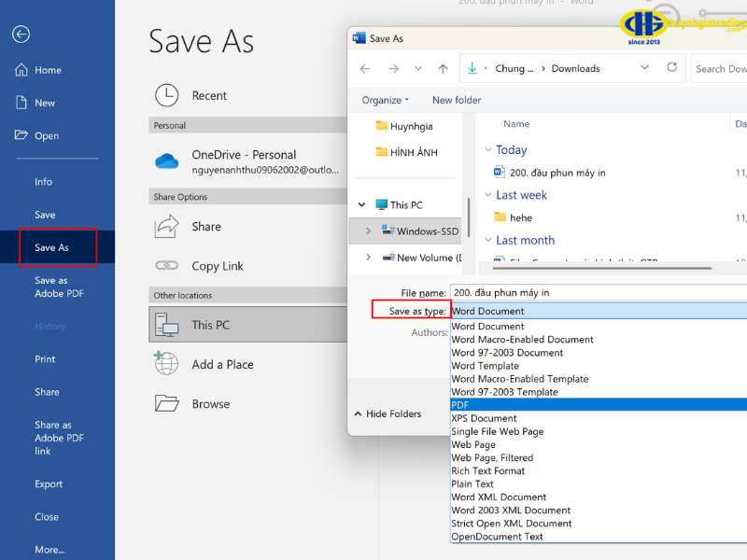This screenshot has width=747, height=560.
Task: Click the back navigation arrow in Save As dialog
Action: pos(365,68)
